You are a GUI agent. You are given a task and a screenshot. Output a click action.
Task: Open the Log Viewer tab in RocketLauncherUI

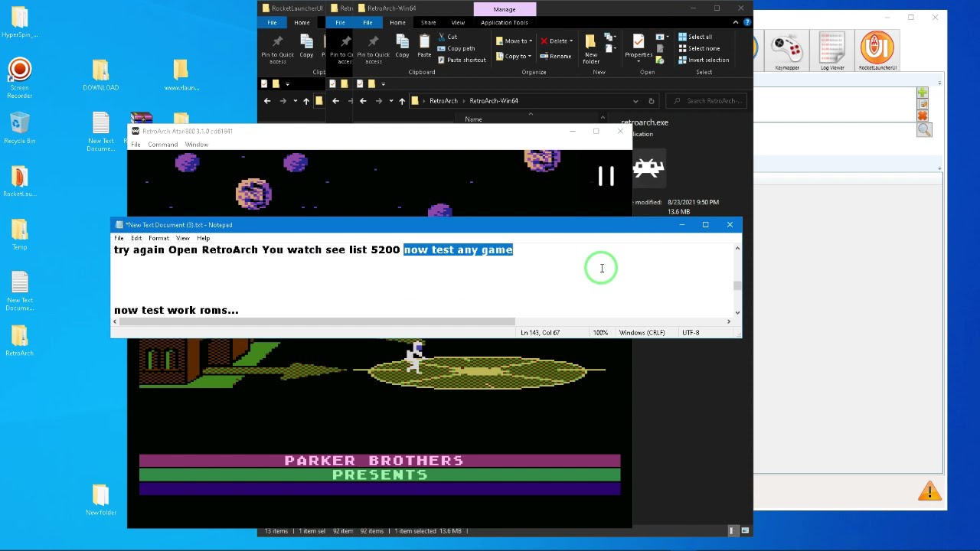(832, 51)
